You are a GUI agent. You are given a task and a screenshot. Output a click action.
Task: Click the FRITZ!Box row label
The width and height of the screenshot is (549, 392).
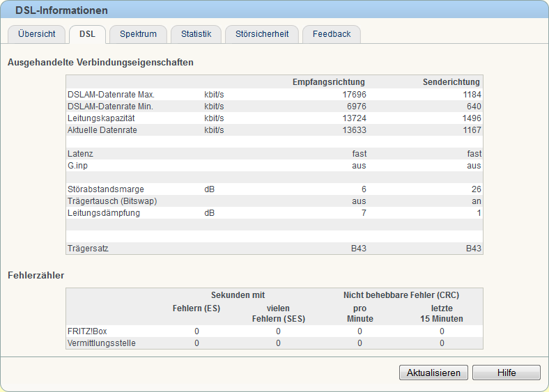[x=87, y=331]
